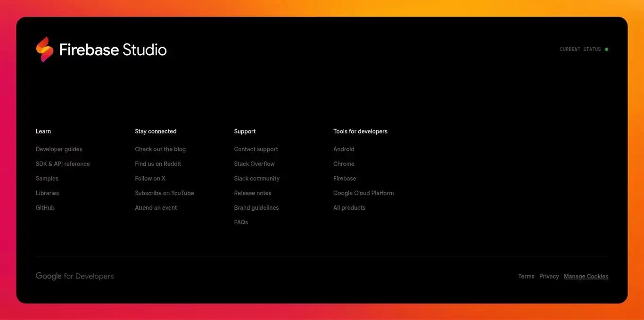
Task: Click the Manage Cookies button
Action: click(586, 277)
